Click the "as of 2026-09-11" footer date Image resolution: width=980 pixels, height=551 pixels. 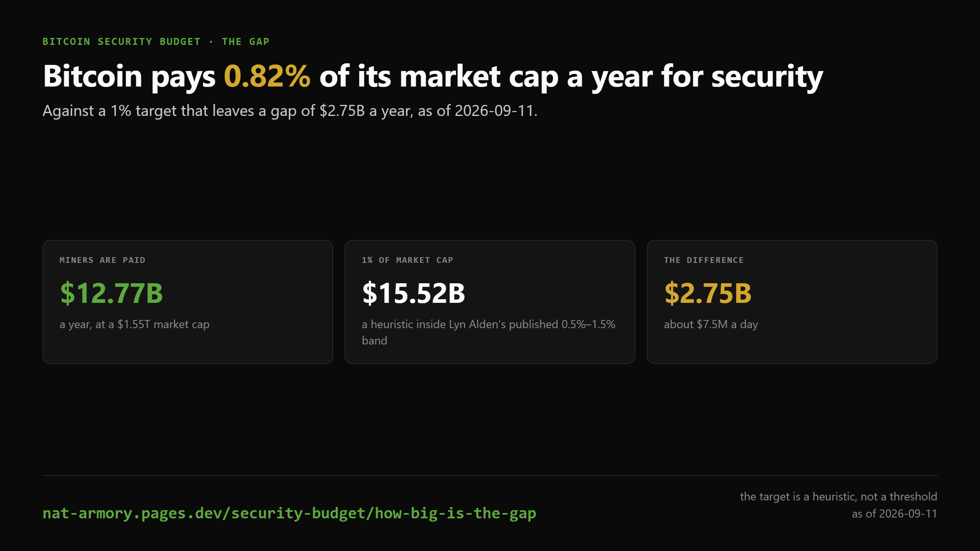tap(894, 513)
